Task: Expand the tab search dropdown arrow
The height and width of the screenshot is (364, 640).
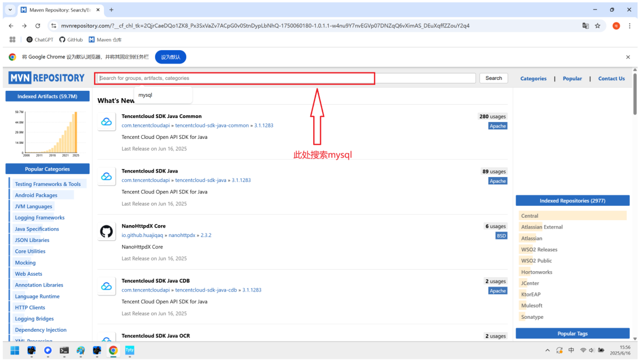Action: 10,10
